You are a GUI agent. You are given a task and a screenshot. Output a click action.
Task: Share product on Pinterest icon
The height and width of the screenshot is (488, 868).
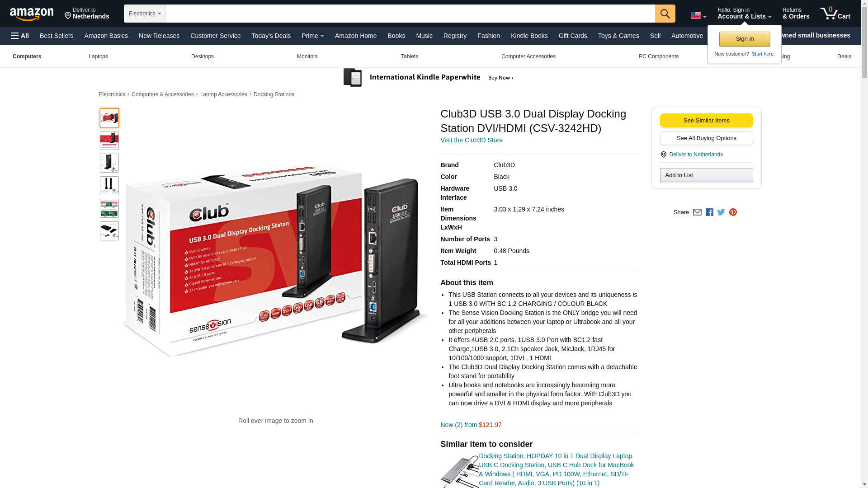733,212
